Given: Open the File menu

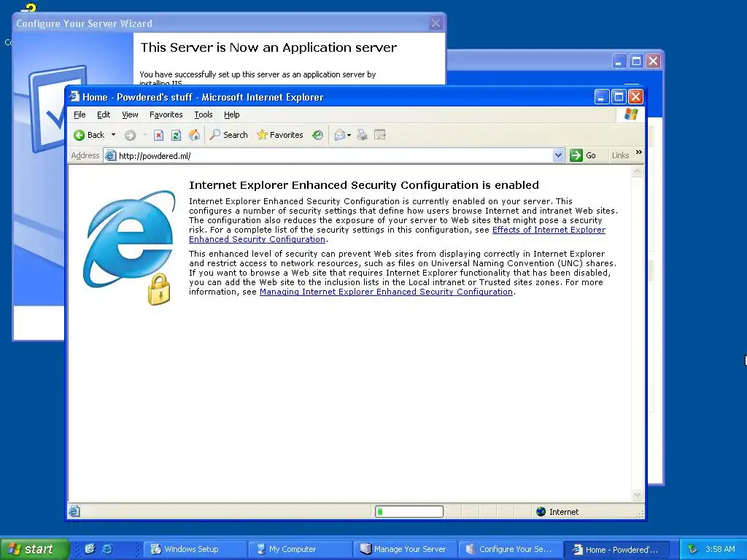Looking at the screenshot, I should pyautogui.click(x=80, y=114).
